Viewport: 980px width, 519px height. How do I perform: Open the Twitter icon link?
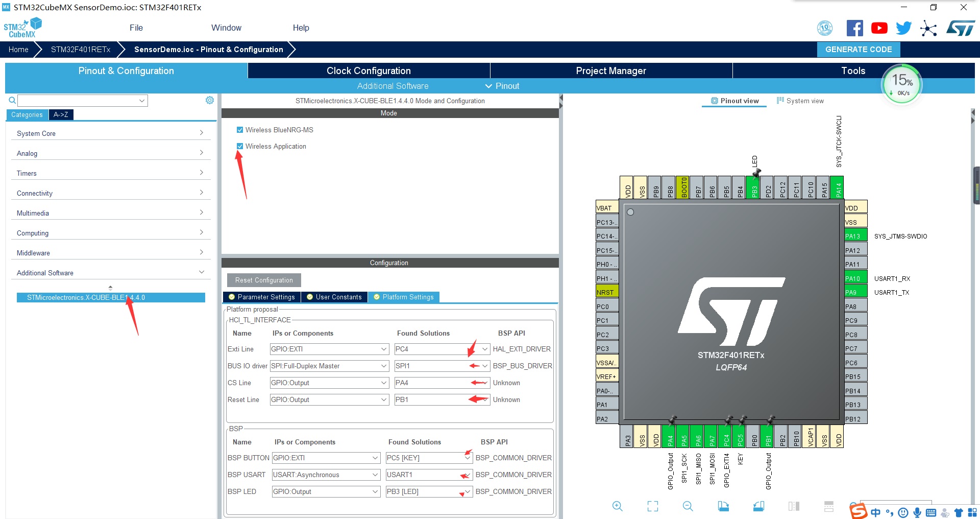(x=903, y=28)
